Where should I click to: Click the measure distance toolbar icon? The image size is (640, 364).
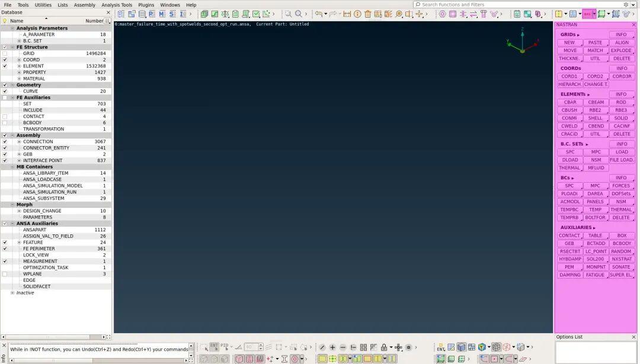click(347, 14)
